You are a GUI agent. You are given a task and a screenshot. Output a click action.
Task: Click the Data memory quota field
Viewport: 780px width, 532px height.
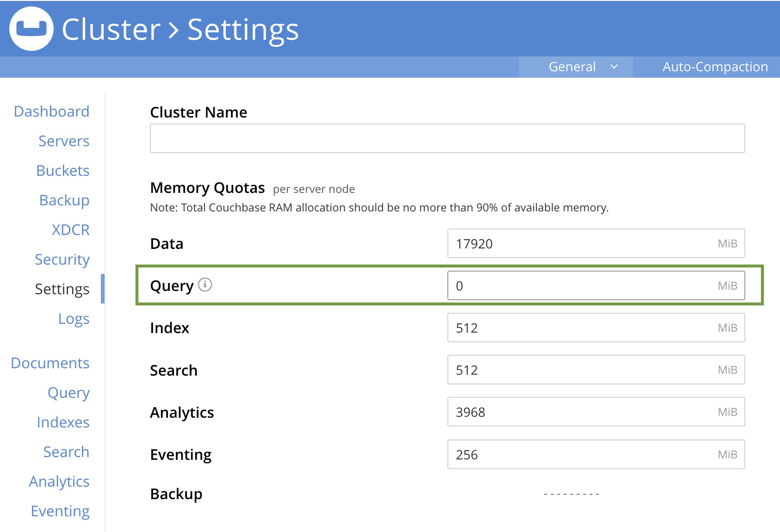click(595, 243)
